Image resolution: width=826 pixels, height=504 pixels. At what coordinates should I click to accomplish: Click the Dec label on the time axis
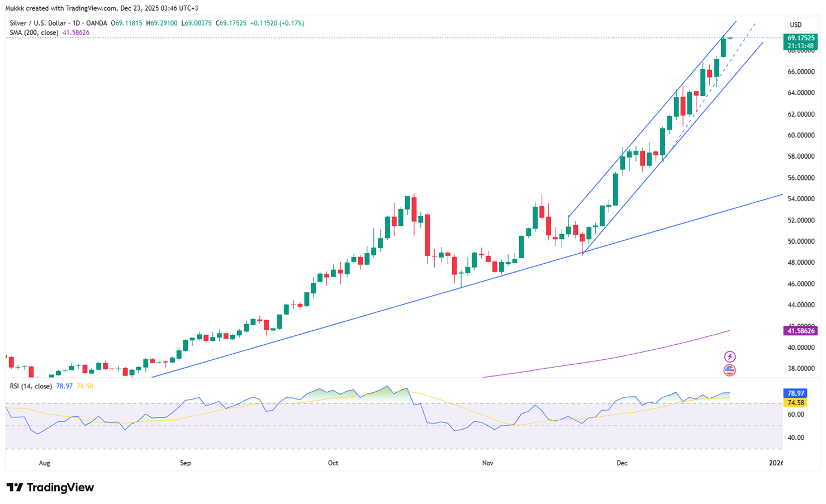621,463
